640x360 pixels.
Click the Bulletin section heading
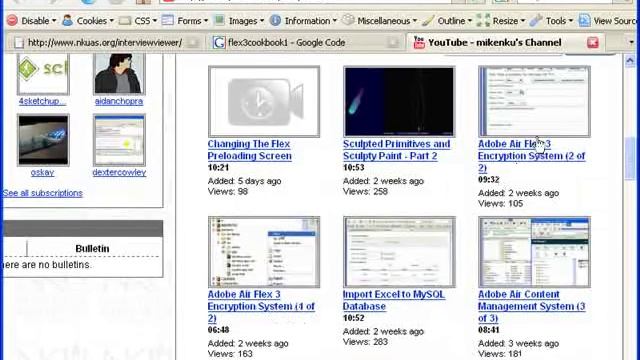pyautogui.click(x=92, y=249)
